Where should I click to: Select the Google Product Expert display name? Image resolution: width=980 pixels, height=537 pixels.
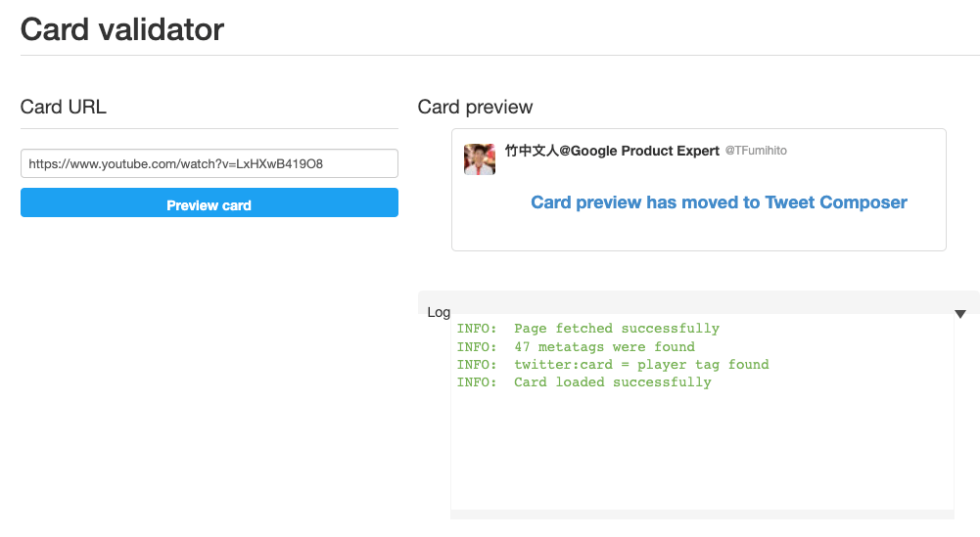click(612, 151)
